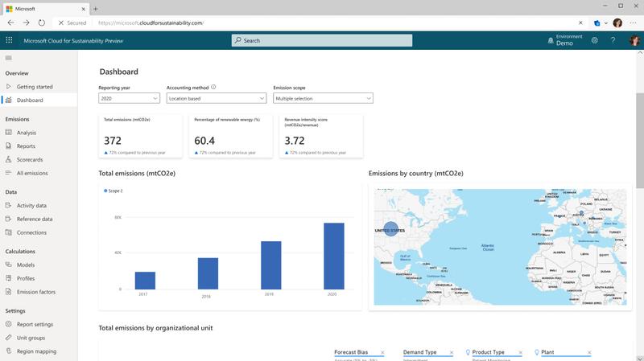Screen dimensions: 644x361
Task: Click the browser refresh icon
Action: [42, 23]
